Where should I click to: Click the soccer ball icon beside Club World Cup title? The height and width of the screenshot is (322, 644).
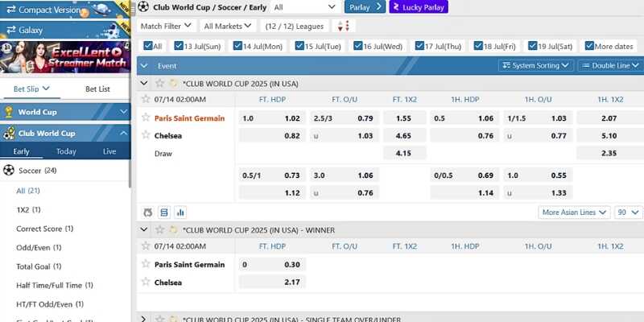point(143,6)
